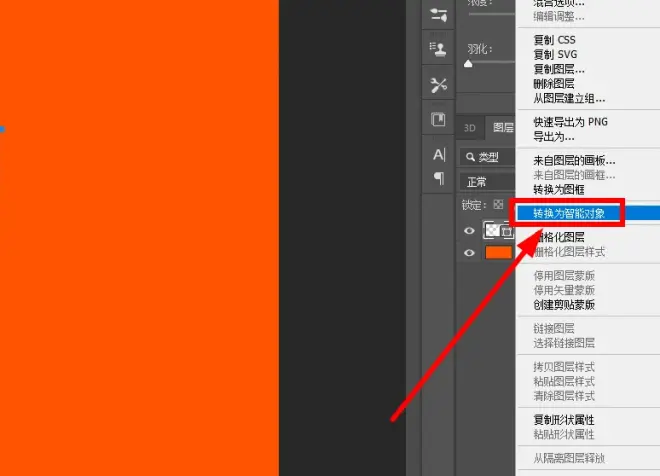Click 停用图层蒙版 menu entry
This screenshot has width=660, height=476.
[x=564, y=276]
